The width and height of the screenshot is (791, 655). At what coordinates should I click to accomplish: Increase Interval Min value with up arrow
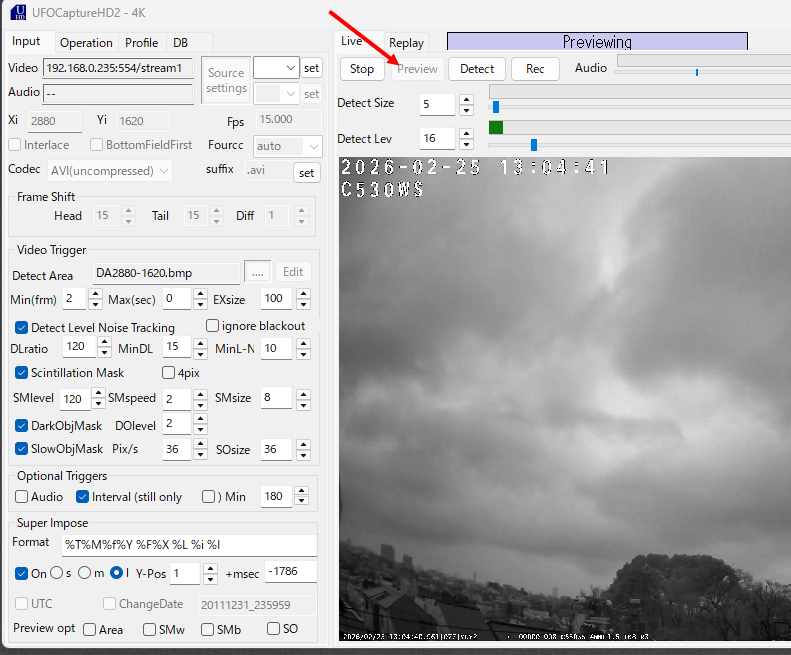[x=301, y=491]
